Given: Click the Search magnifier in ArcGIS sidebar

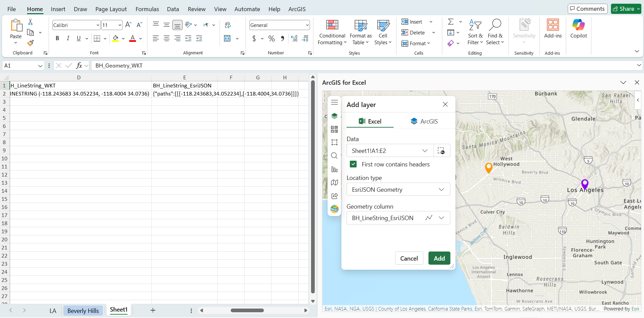Looking at the screenshot, I should 334,156.
